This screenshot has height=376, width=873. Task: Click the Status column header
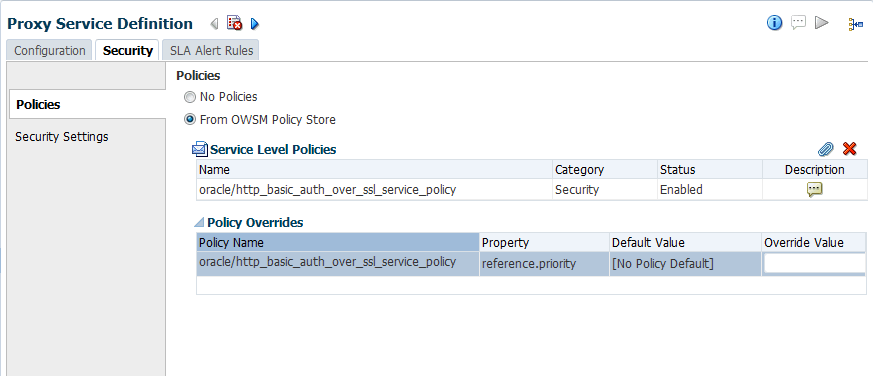709,169
